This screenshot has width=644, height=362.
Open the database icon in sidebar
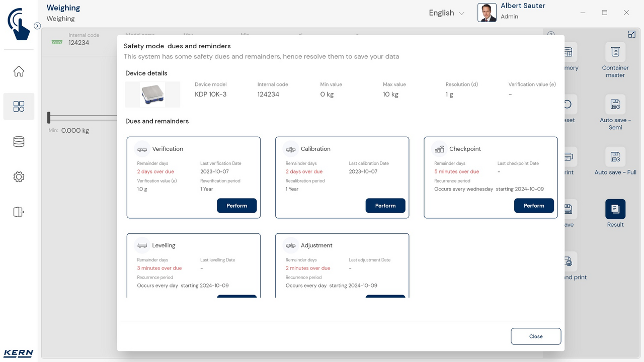tap(19, 142)
